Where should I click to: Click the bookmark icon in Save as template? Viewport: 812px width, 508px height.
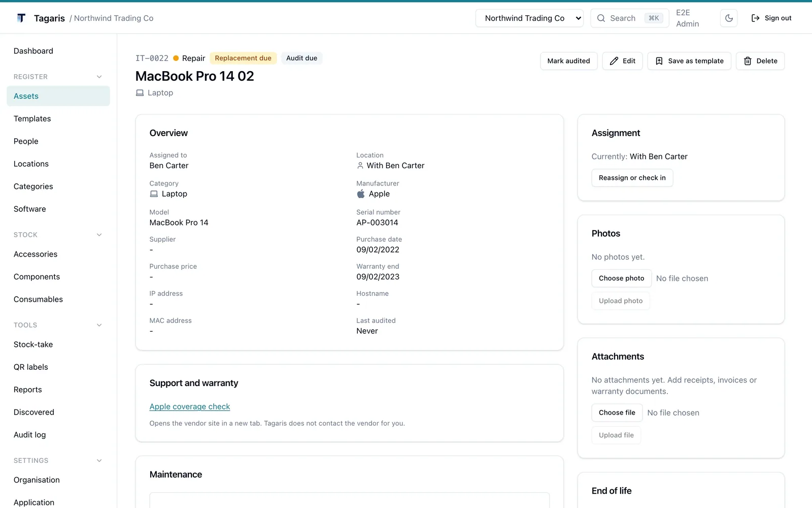tap(659, 61)
